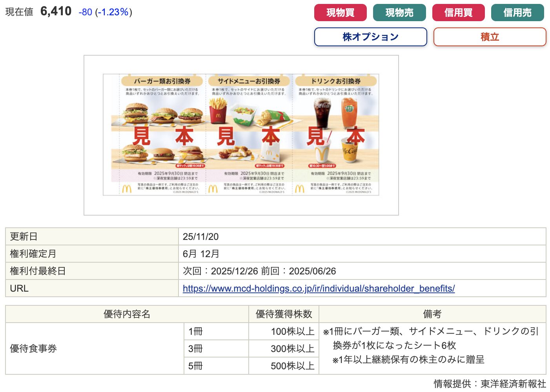The image size is (550, 392).
Task: Click the 更新日 value 25/11/20
Action: click(x=200, y=237)
